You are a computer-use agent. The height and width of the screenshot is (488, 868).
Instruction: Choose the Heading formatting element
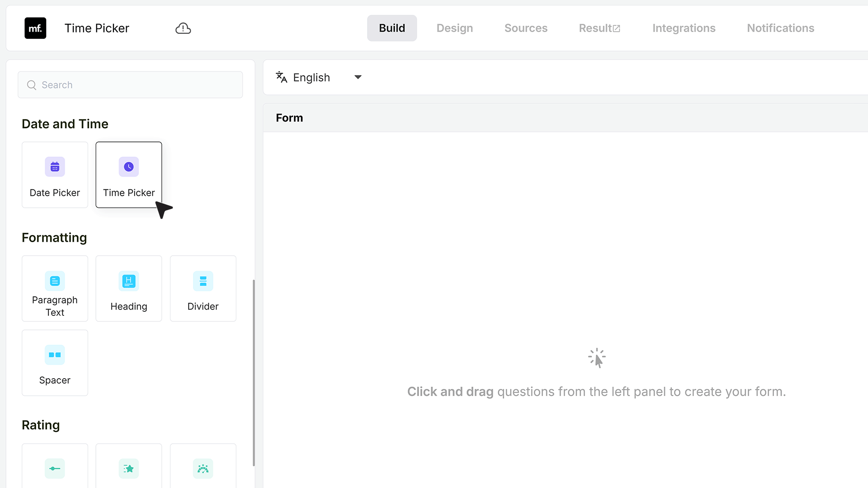point(129,288)
